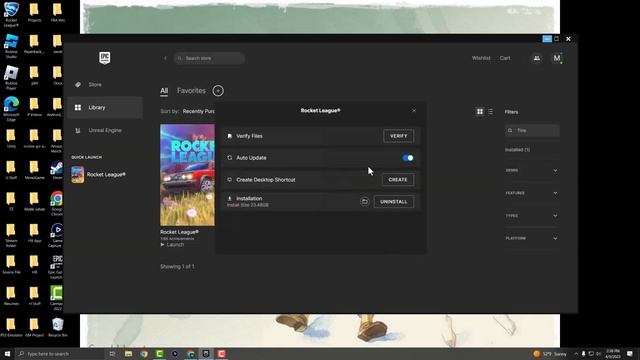Open Steam desktop shortcut
Image resolution: width=640 pixels, height=360 pixels.
pos(57,171)
